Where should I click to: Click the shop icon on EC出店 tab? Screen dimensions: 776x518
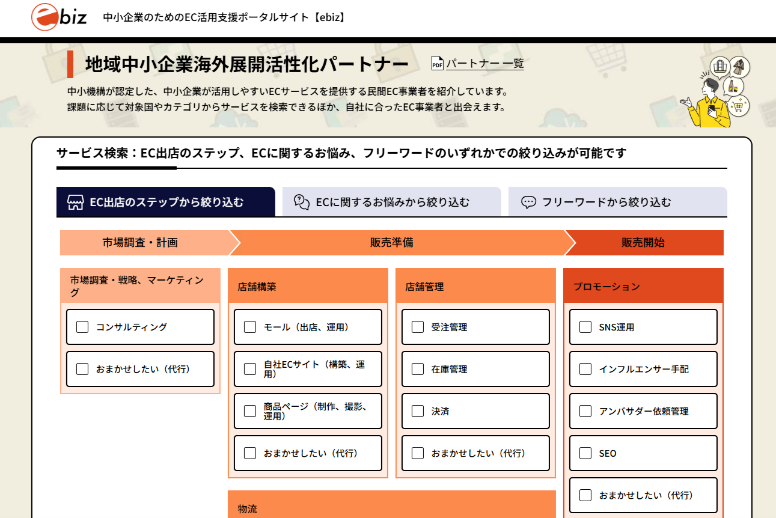[x=75, y=202]
